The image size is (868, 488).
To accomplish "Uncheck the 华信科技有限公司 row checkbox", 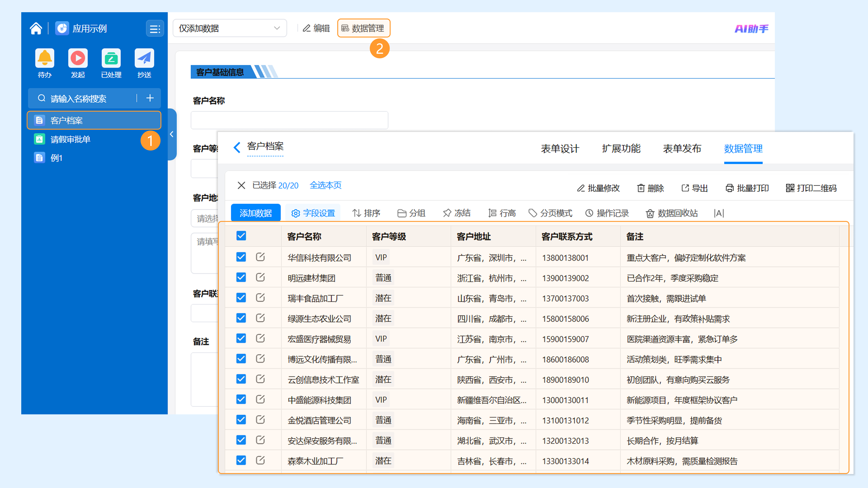I will [x=241, y=257].
